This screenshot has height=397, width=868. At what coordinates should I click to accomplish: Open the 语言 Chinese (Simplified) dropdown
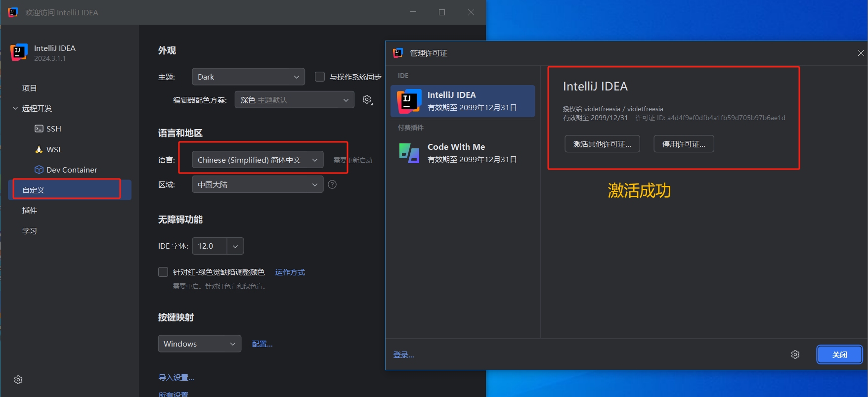coord(258,160)
